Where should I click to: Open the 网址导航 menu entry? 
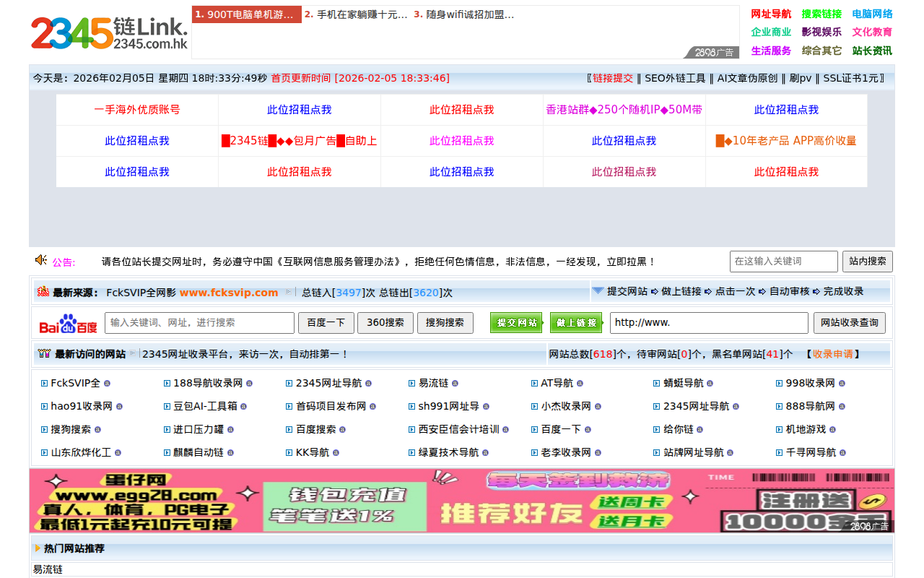pyautogui.click(x=771, y=14)
